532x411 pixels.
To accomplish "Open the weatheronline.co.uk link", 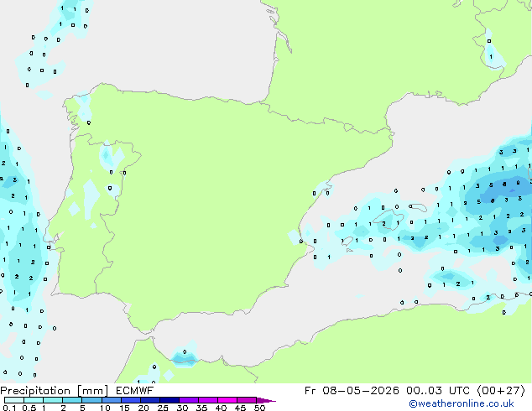I will click(x=462, y=403).
